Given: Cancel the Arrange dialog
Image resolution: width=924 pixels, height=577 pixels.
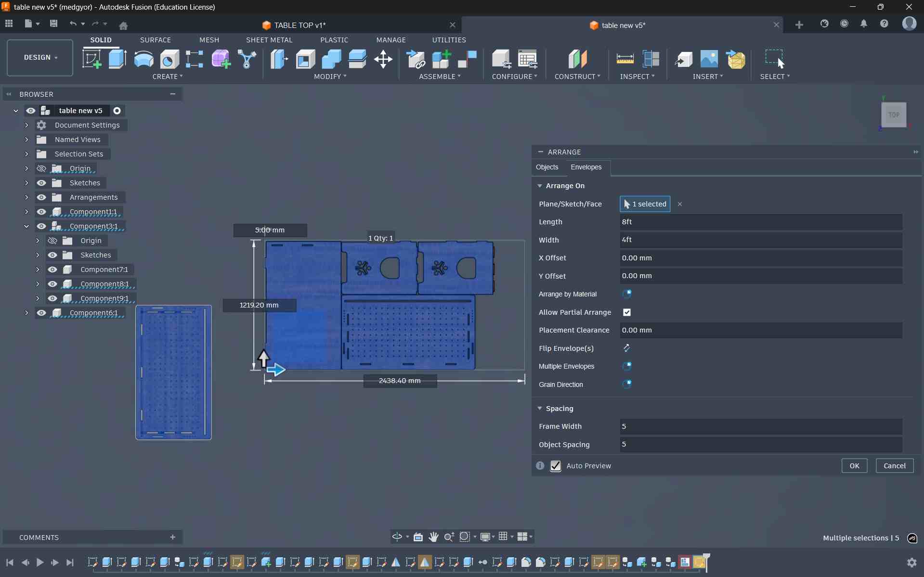Looking at the screenshot, I should pyautogui.click(x=894, y=466).
